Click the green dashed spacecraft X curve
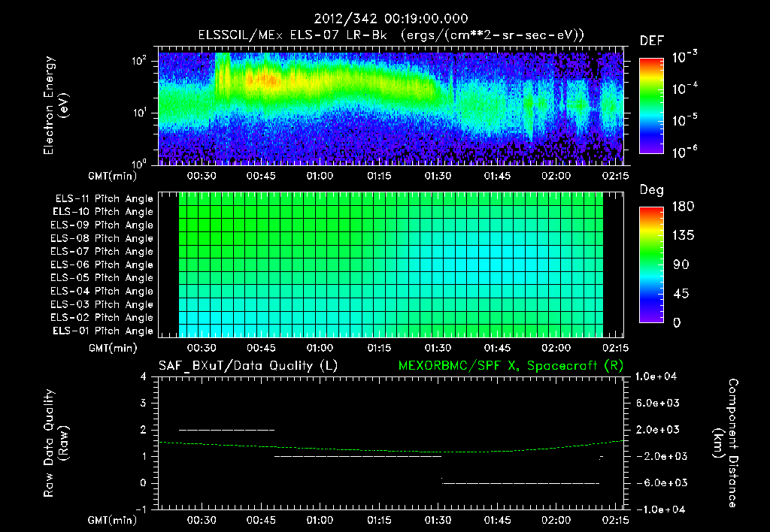770x532 pixels. [x=391, y=451]
